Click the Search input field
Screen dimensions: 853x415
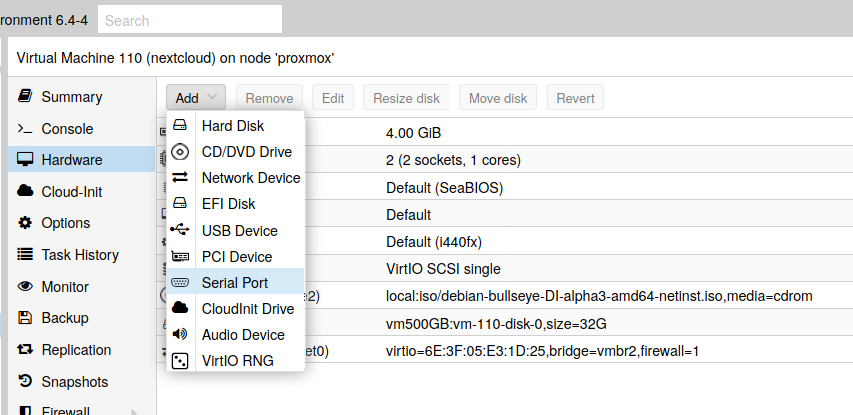click(190, 20)
